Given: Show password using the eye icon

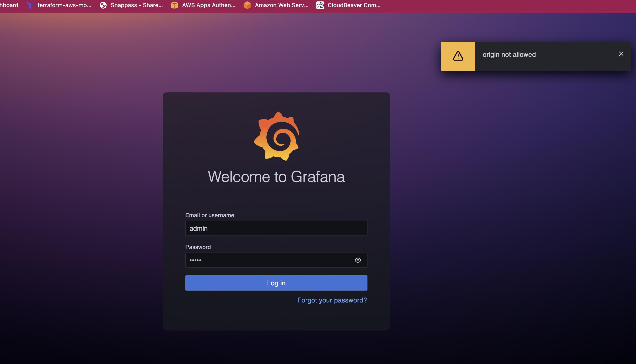Looking at the screenshot, I should pyautogui.click(x=358, y=260).
